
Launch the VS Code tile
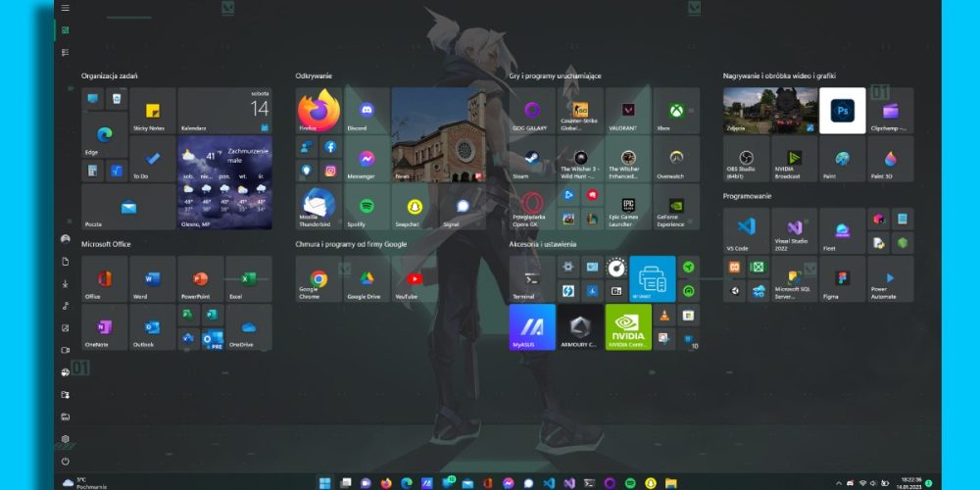[x=746, y=230]
